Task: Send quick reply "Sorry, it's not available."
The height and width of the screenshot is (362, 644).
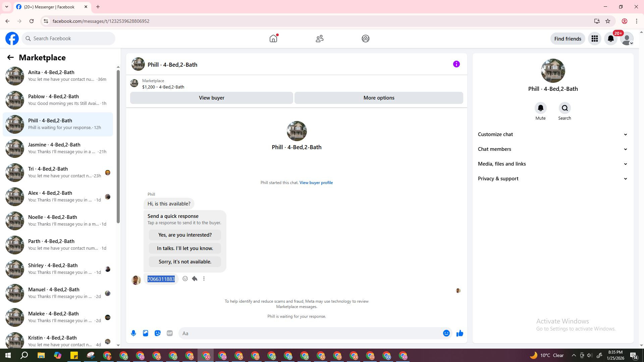Action: click(x=185, y=262)
